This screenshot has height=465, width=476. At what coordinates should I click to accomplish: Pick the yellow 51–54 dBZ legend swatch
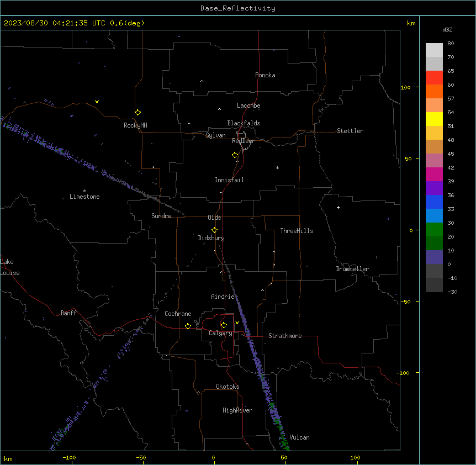click(x=434, y=119)
